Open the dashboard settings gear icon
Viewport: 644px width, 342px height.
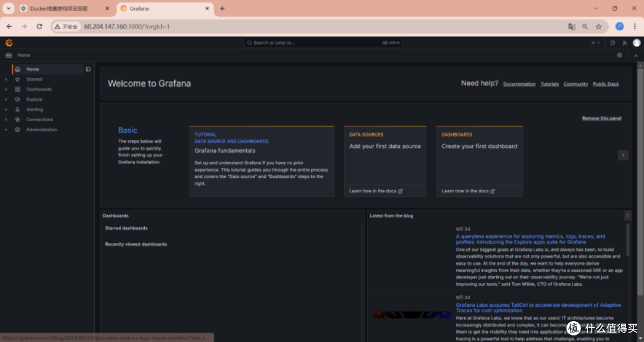(620, 55)
